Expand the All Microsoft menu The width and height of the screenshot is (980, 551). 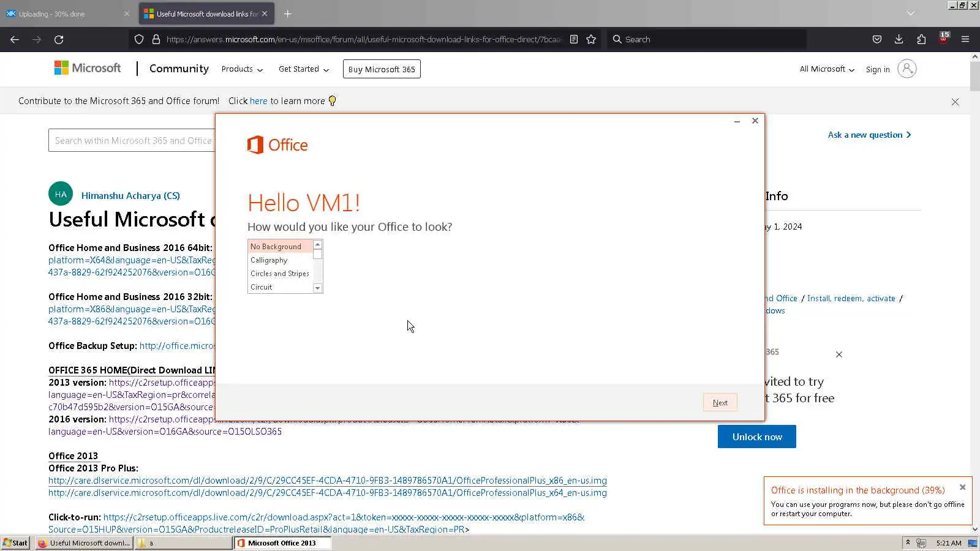coord(827,69)
